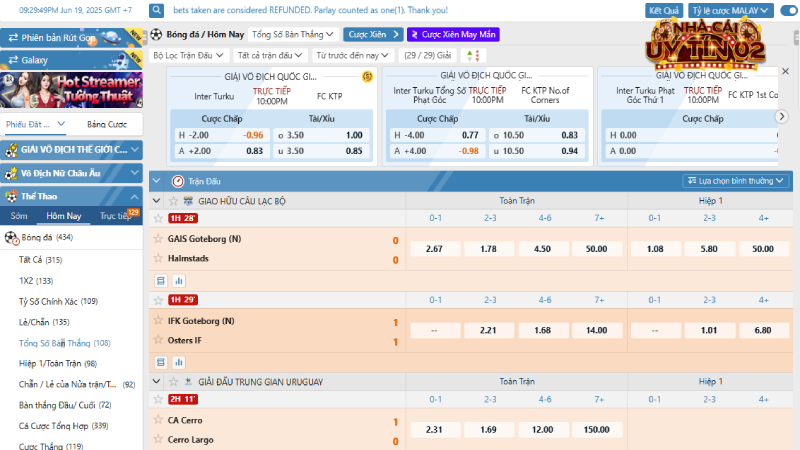The width and height of the screenshot is (800, 450).
Task: Switch to the Trực tiếp tab
Action: point(115,216)
